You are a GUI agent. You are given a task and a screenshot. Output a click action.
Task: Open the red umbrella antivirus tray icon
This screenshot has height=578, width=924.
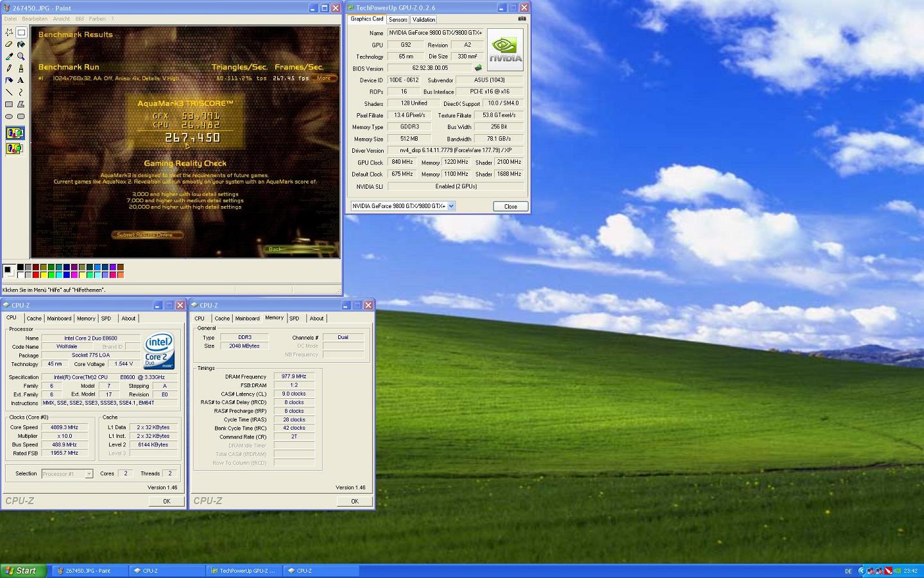coord(888,571)
